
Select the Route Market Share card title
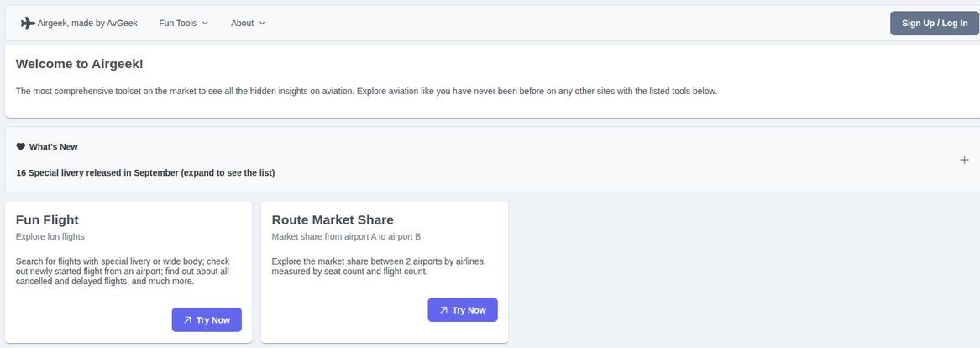(333, 220)
